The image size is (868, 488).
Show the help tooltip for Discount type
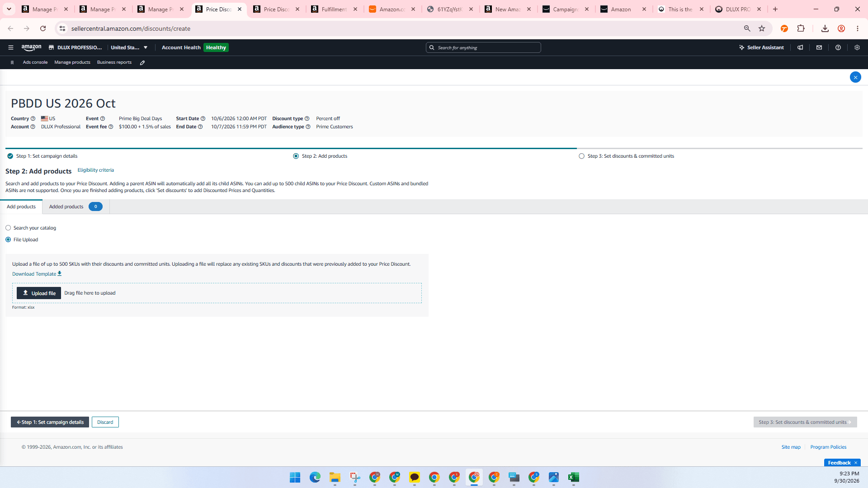point(307,119)
